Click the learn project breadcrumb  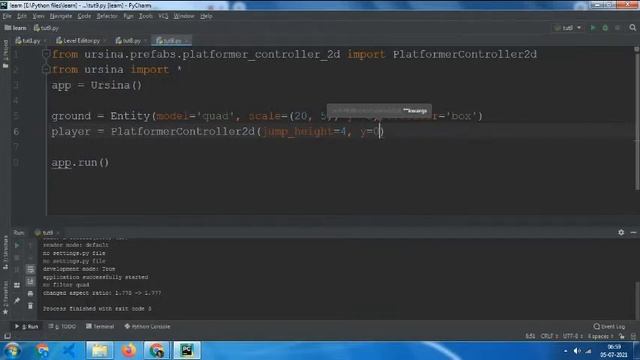tap(16, 28)
